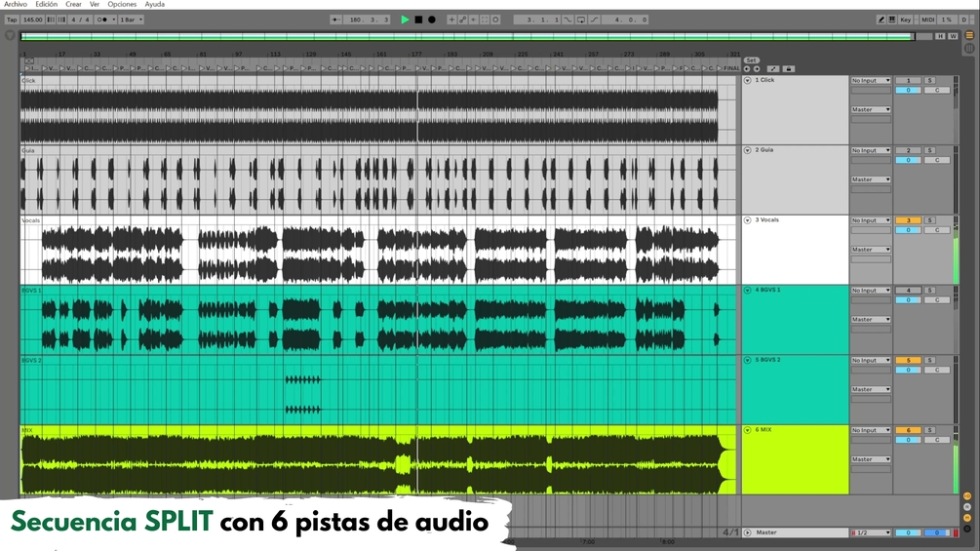The height and width of the screenshot is (551, 980).
Task: Toggle the In/Out section show button
Action: click(967, 496)
